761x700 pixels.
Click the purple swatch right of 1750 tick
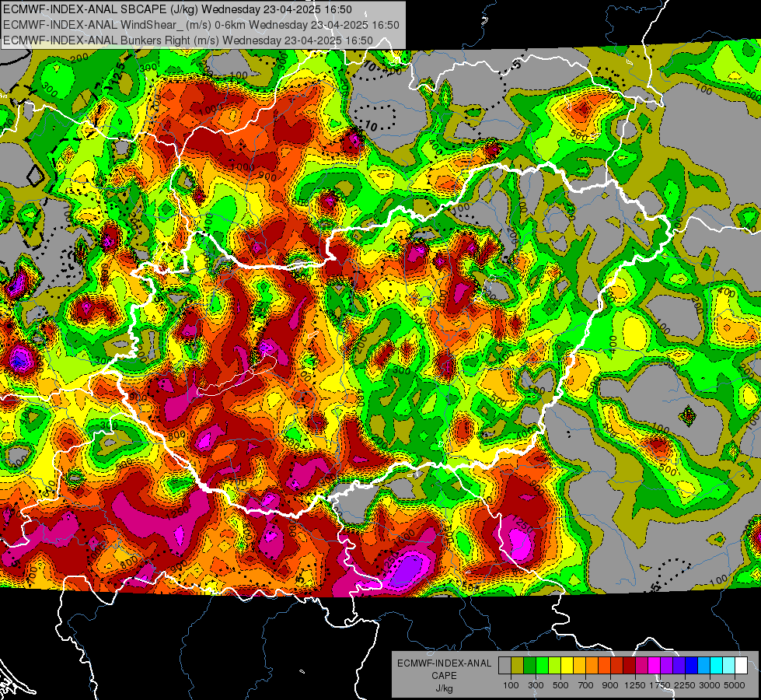[667, 665]
